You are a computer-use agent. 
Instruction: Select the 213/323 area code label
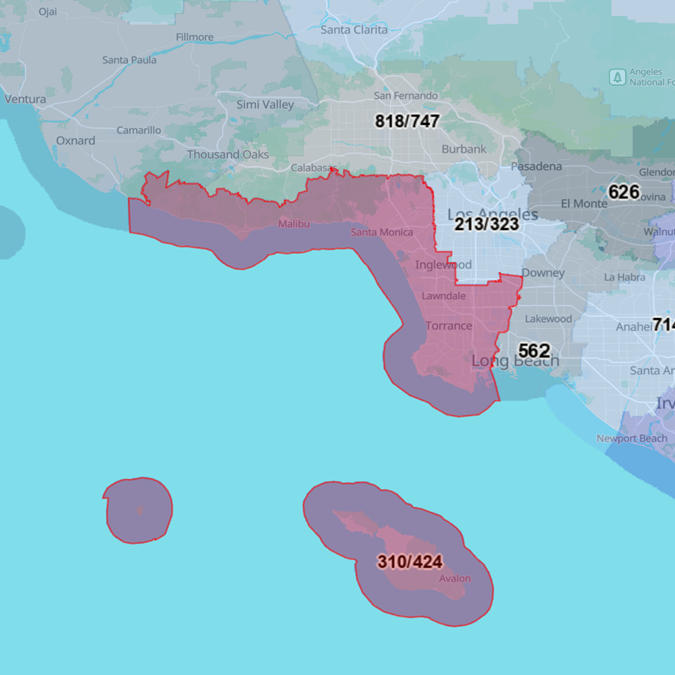487,225
